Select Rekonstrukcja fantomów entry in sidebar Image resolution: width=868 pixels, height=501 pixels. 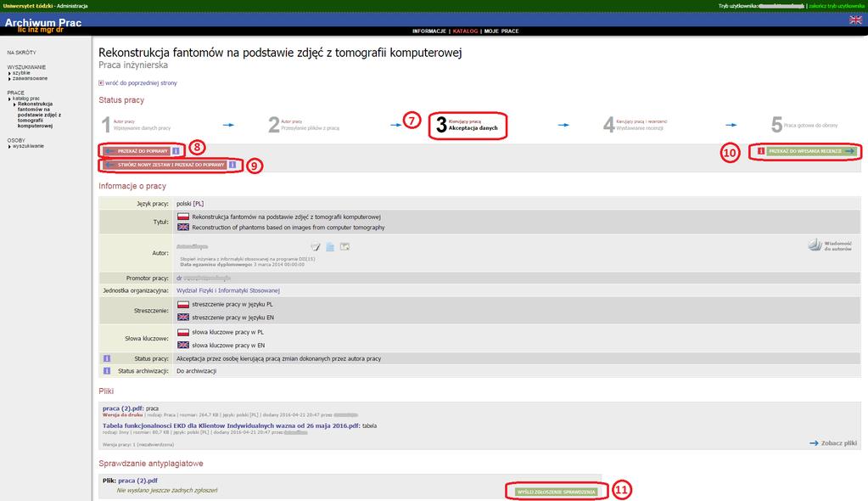coord(39,115)
